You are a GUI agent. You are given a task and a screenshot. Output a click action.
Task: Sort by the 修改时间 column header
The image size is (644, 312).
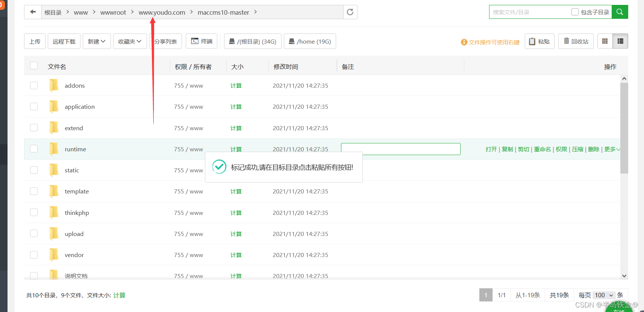(286, 67)
